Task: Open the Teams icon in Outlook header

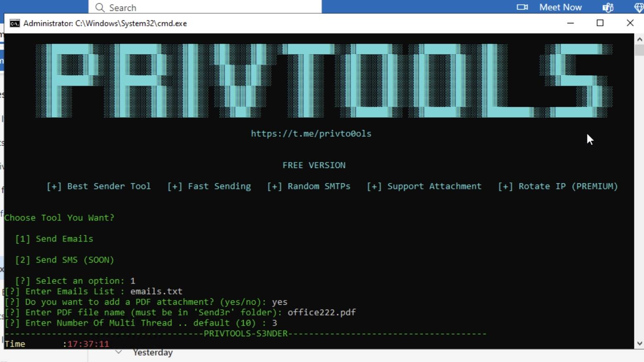Action: pyautogui.click(x=608, y=7)
